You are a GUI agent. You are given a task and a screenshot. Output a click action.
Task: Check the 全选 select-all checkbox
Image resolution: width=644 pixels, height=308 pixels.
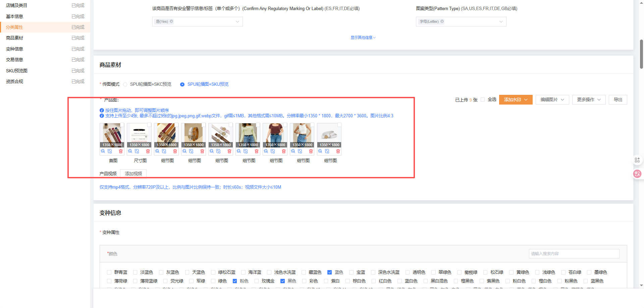point(483,100)
